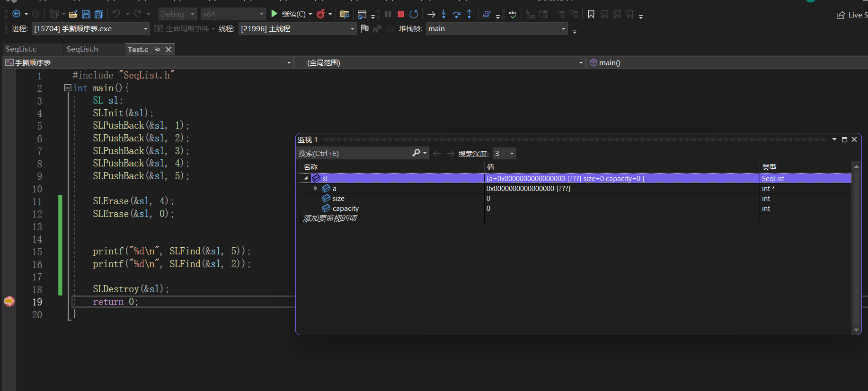Open the x64 platform dropdown
The width and height of the screenshot is (868, 391).
click(233, 14)
